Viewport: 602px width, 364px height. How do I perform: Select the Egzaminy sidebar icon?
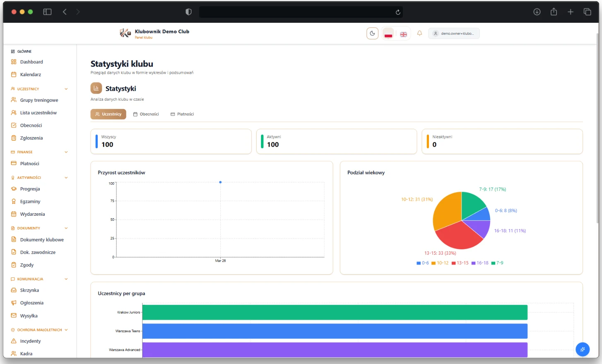coord(13,201)
